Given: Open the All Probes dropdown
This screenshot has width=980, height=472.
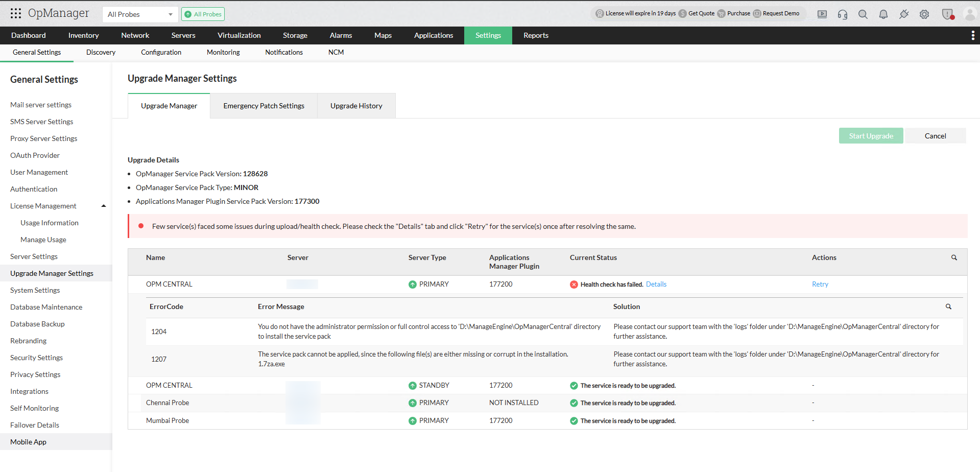Looking at the screenshot, I should [140, 14].
